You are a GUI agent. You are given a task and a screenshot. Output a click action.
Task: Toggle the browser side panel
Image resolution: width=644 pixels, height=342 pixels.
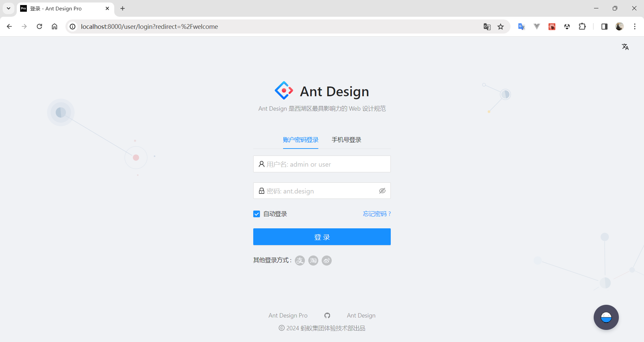(x=604, y=26)
